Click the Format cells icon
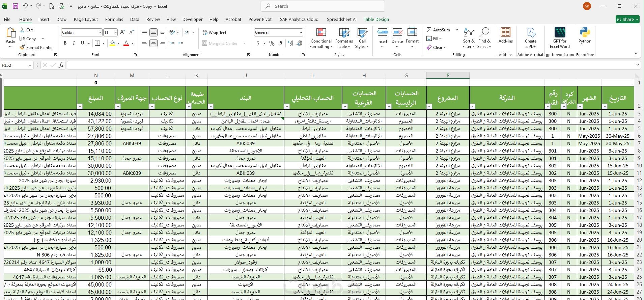644x300 pixels. pyautogui.click(x=412, y=32)
